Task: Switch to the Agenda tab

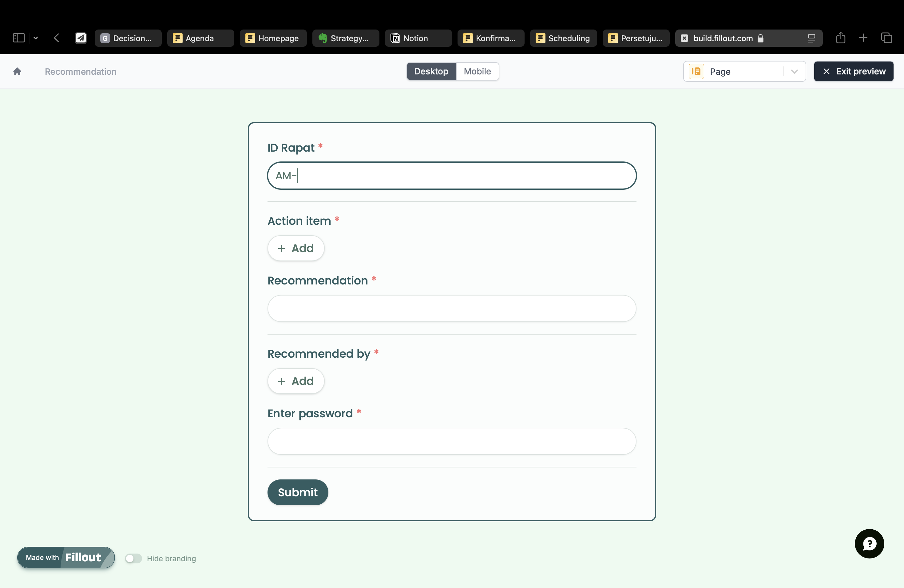Action: click(x=200, y=38)
